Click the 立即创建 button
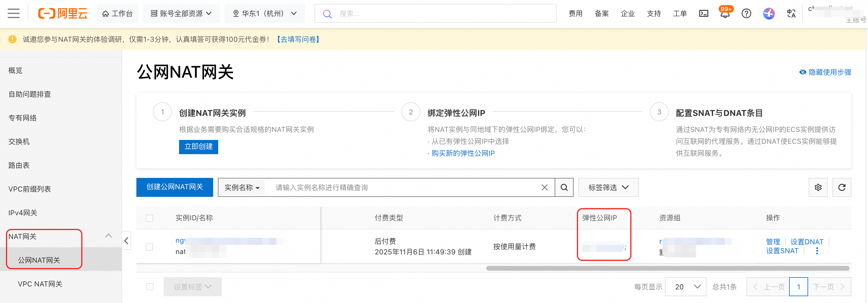868x303 pixels. pos(198,147)
